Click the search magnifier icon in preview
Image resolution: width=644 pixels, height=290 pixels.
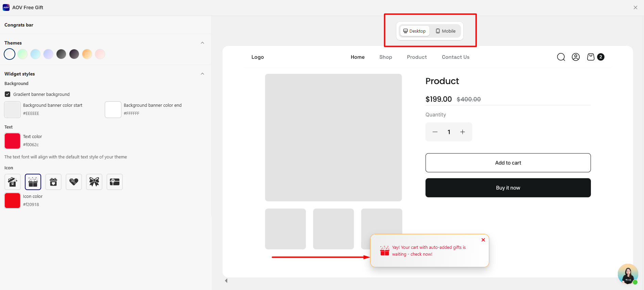[561, 57]
